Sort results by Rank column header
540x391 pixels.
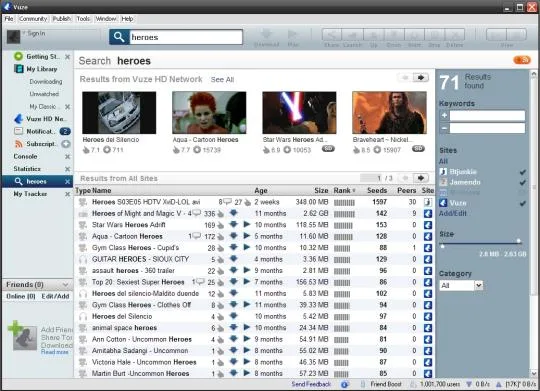[344, 191]
